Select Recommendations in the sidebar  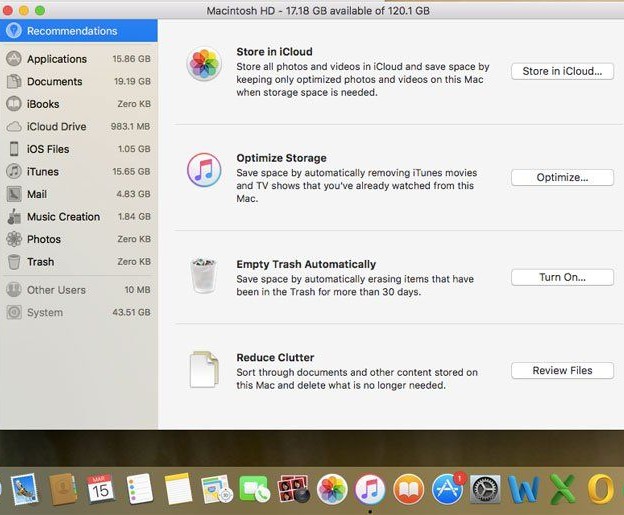click(x=79, y=31)
